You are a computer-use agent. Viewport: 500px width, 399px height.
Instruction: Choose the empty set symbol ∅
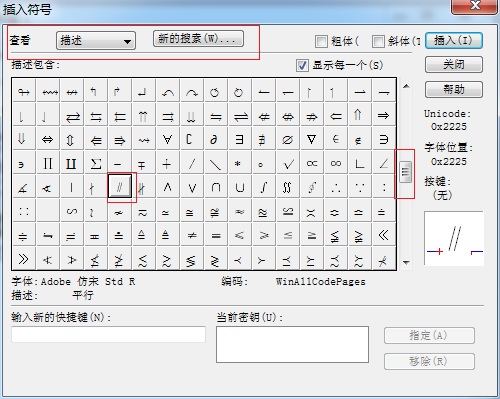tap(287, 139)
